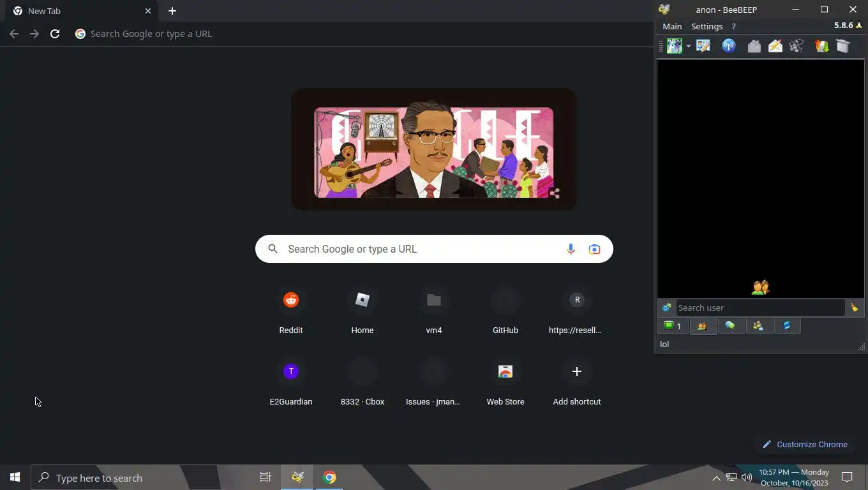
Task: Click the taskbar search box
Action: 125,477
